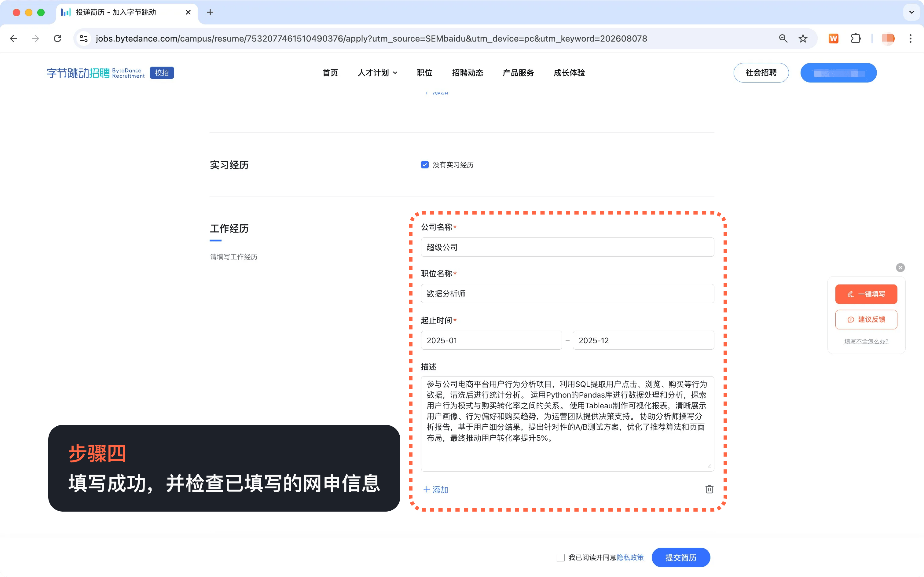The image size is (924, 577).
Task: Open the site information icon beside the URL
Action: (83, 39)
